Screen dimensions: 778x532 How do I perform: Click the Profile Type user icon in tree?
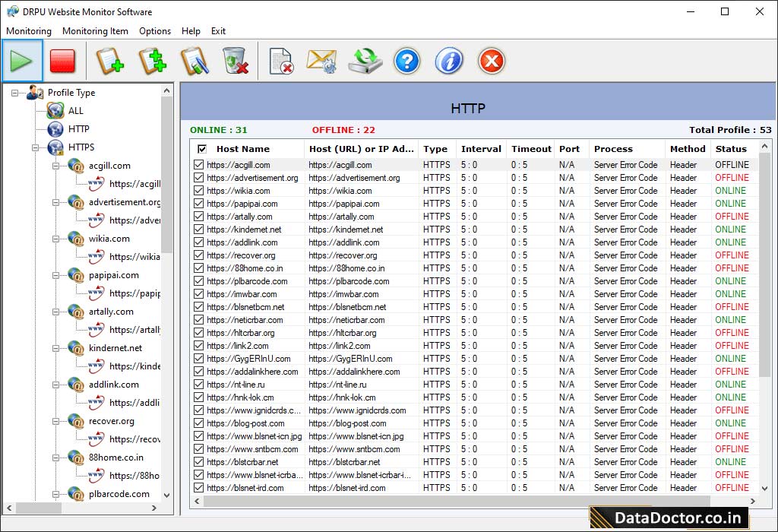[35, 92]
